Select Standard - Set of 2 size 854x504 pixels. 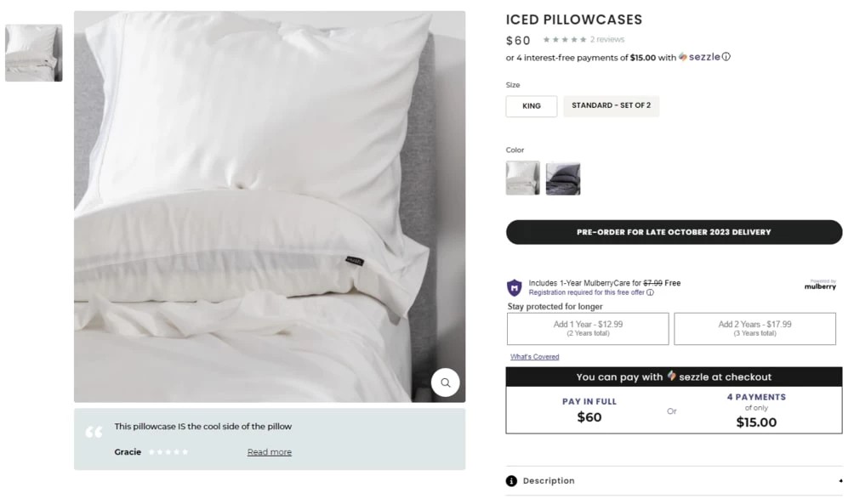point(611,105)
